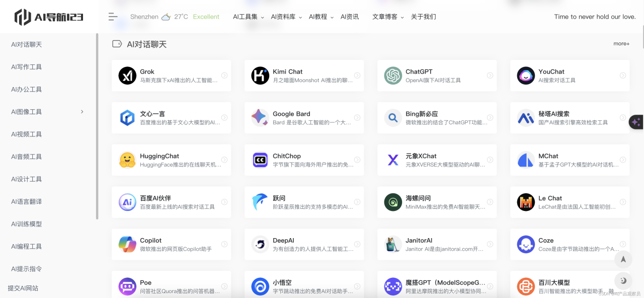Click the arrow on the ChatGPT card
The width and height of the screenshot is (644, 298).
(490, 76)
